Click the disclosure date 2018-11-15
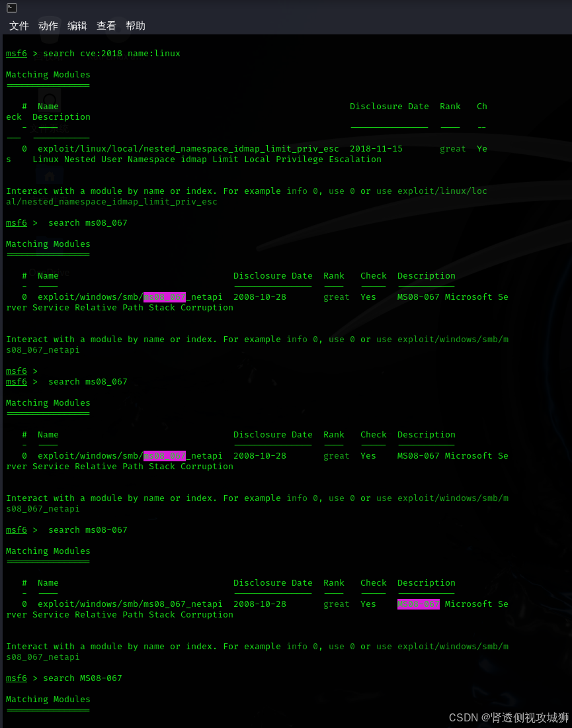This screenshot has width=572, height=728. (x=376, y=148)
